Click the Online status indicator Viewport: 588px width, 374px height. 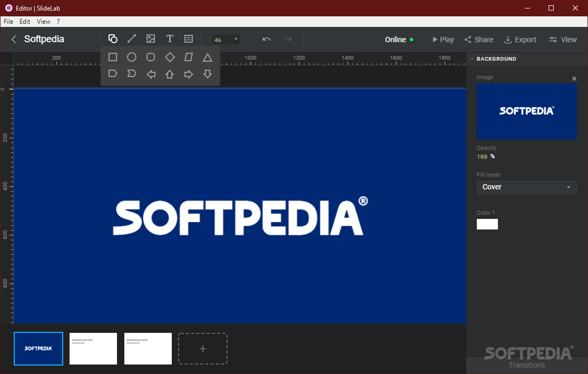399,40
